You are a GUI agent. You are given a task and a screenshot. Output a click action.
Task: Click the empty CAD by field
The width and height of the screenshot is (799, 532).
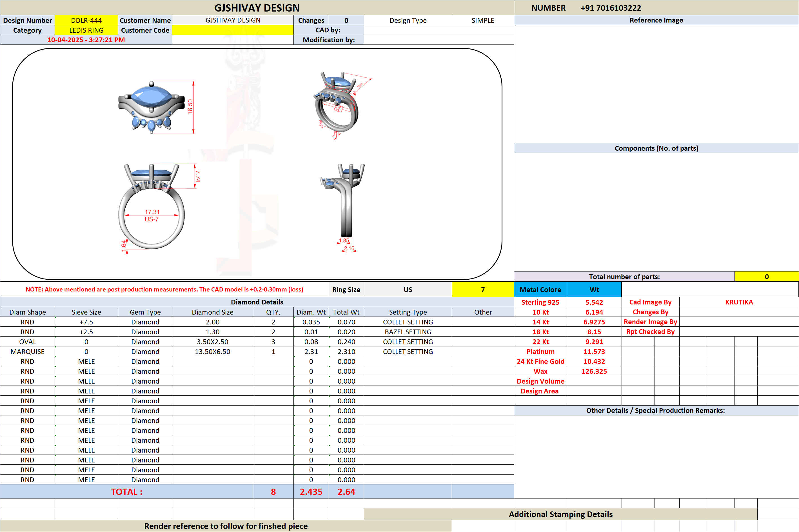click(439, 30)
